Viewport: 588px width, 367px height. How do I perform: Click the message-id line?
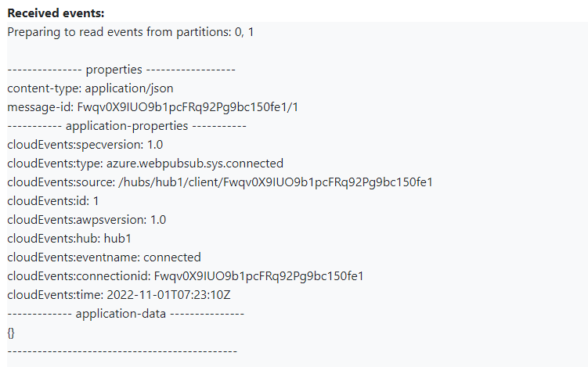[x=153, y=107]
